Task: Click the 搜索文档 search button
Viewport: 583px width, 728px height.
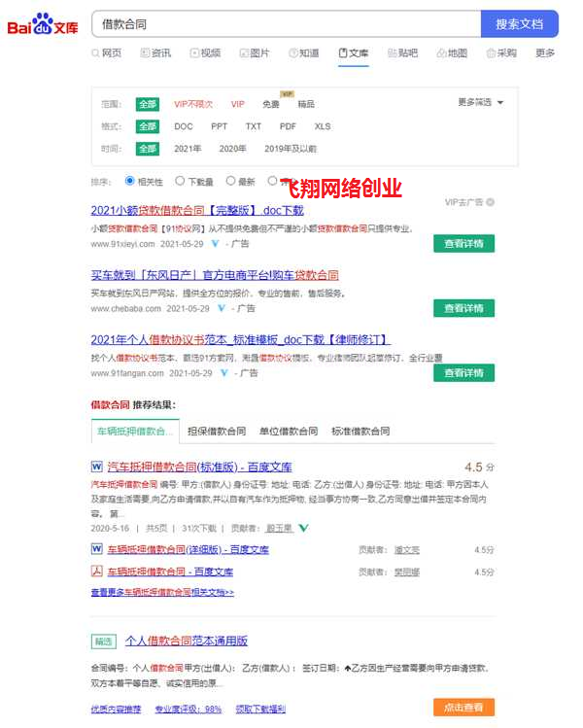Action: 519,23
